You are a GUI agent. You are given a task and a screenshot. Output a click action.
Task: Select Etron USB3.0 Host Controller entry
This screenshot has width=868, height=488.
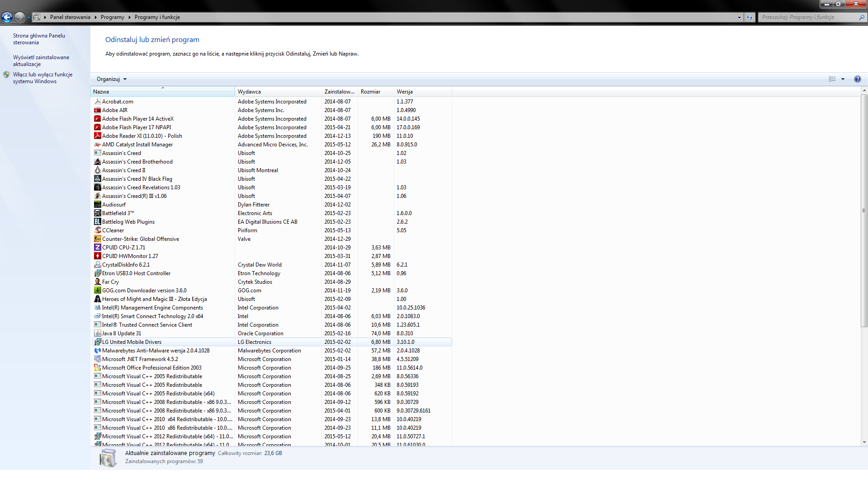click(x=272, y=273)
